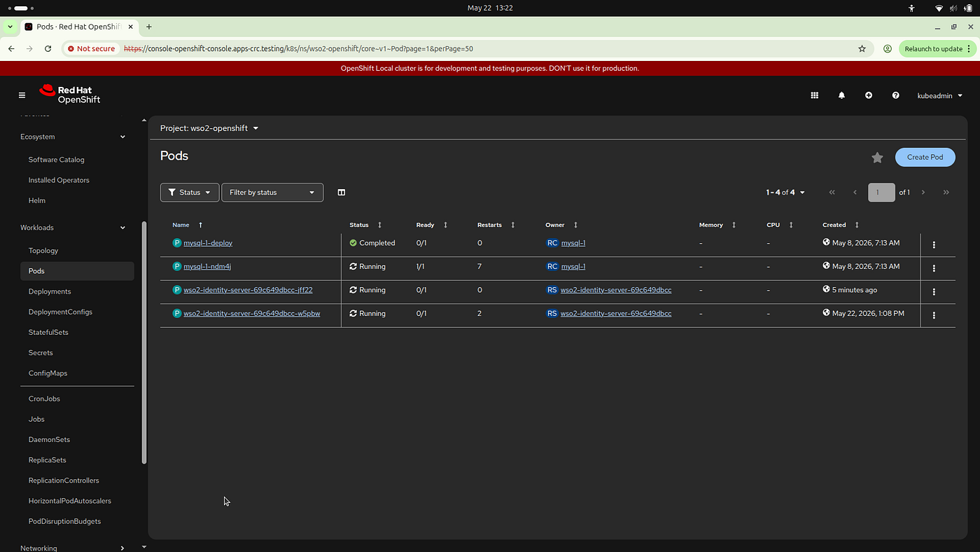Open the notifications bell
This screenshot has width=980, height=552.
(x=841, y=95)
